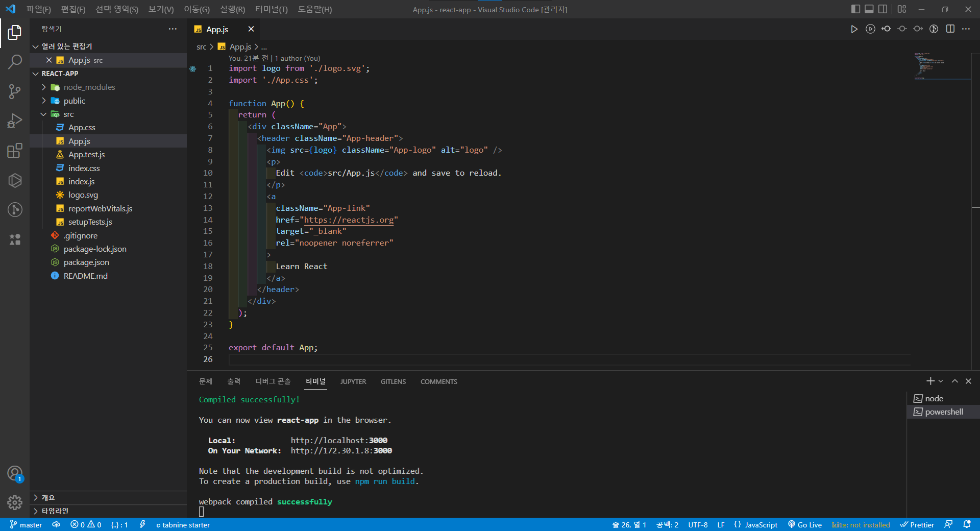Switch to the 출력 panel tab

tap(234, 381)
